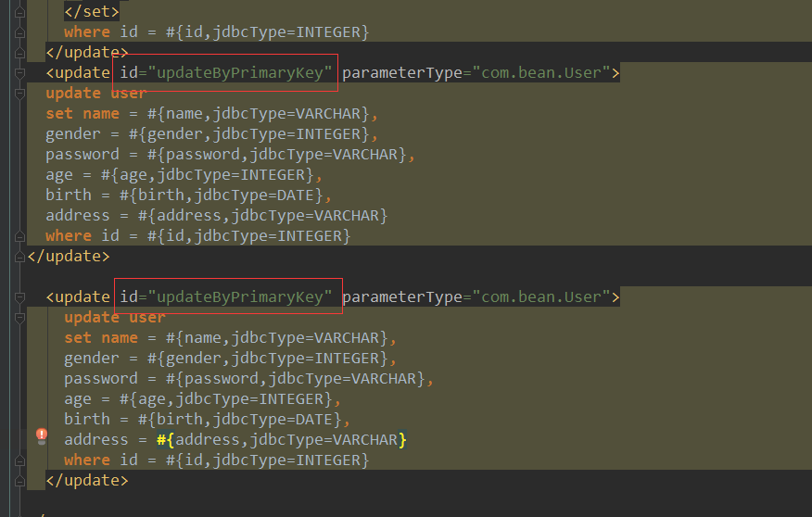Click indented 'set name = #{name,jdbcType=VARCHAR}' line
The image size is (812, 517).
click(x=231, y=338)
